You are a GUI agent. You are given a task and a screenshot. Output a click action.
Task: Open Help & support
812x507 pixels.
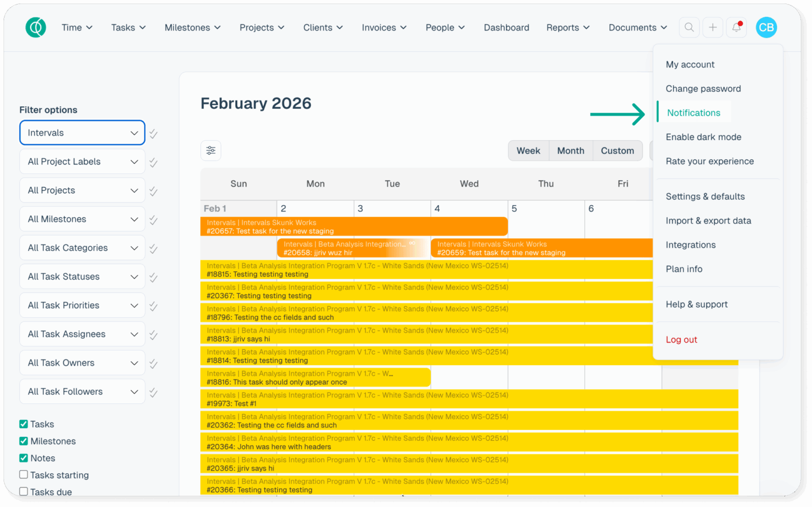697,305
